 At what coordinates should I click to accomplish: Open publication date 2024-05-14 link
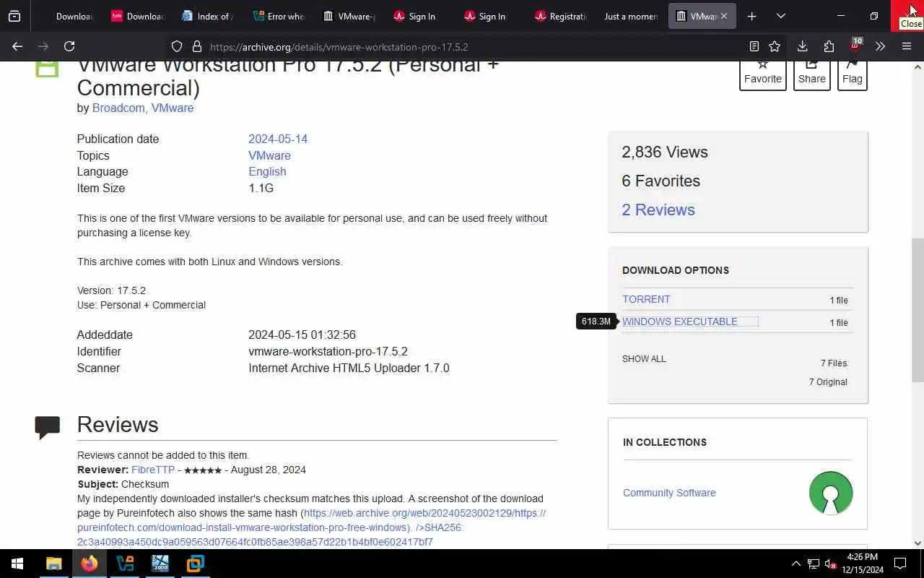[278, 139]
